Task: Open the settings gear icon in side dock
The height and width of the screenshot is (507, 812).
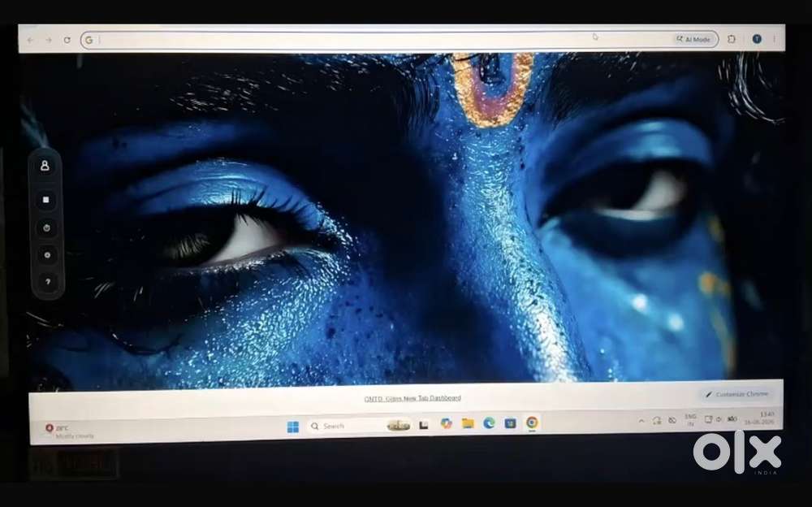Action: point(47,255)
